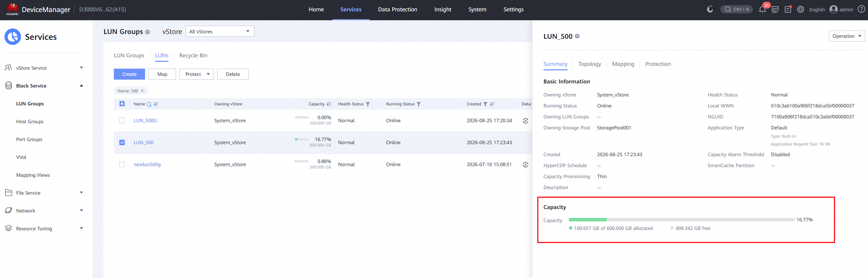Open the Operation dropdown for LUN_500
The height and width of the screenshot is (278, 868).
coord(847,36)
